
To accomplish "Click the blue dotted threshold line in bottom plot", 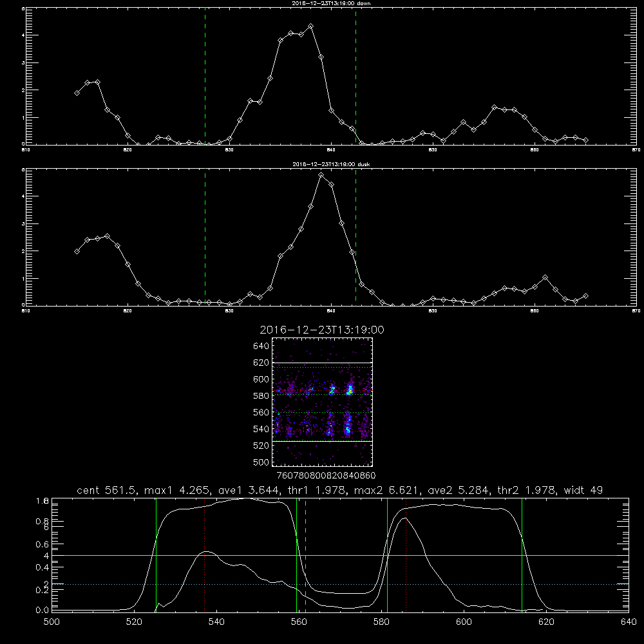I will pyautogui.click(x=340, y=584).
